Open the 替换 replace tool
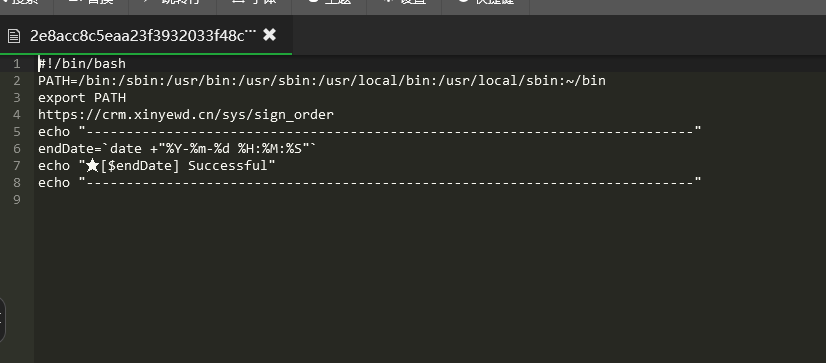 point(92,3)
